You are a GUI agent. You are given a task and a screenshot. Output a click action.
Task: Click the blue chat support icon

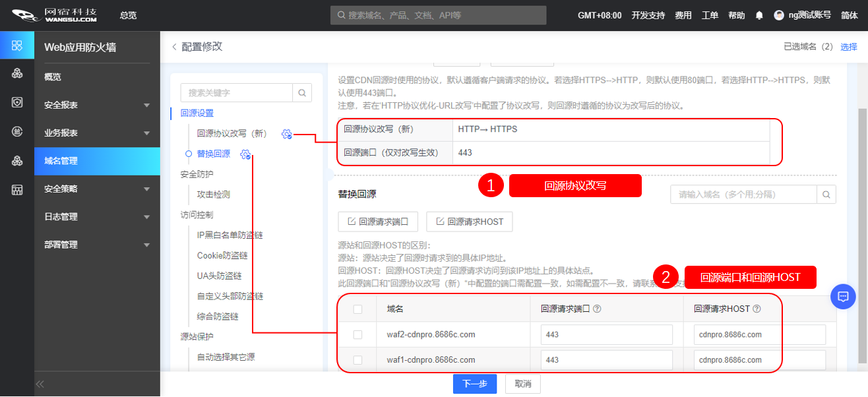tap(842, 296)
